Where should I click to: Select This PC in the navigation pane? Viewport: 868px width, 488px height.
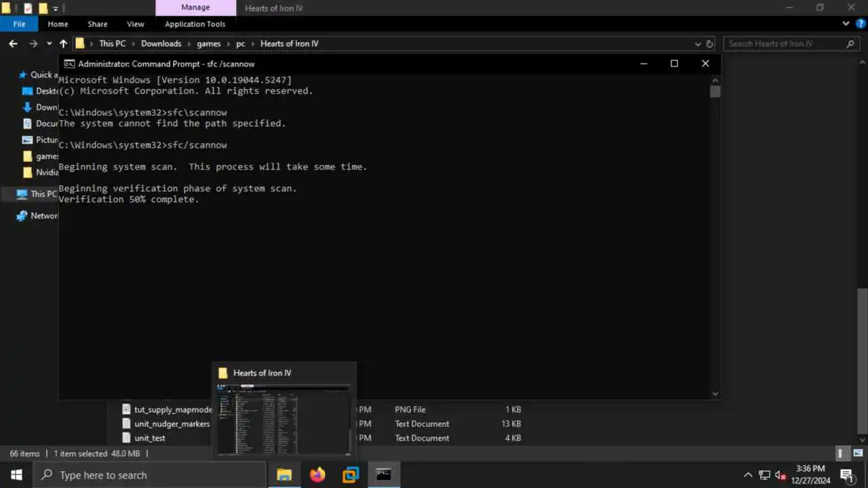(37, 194)
